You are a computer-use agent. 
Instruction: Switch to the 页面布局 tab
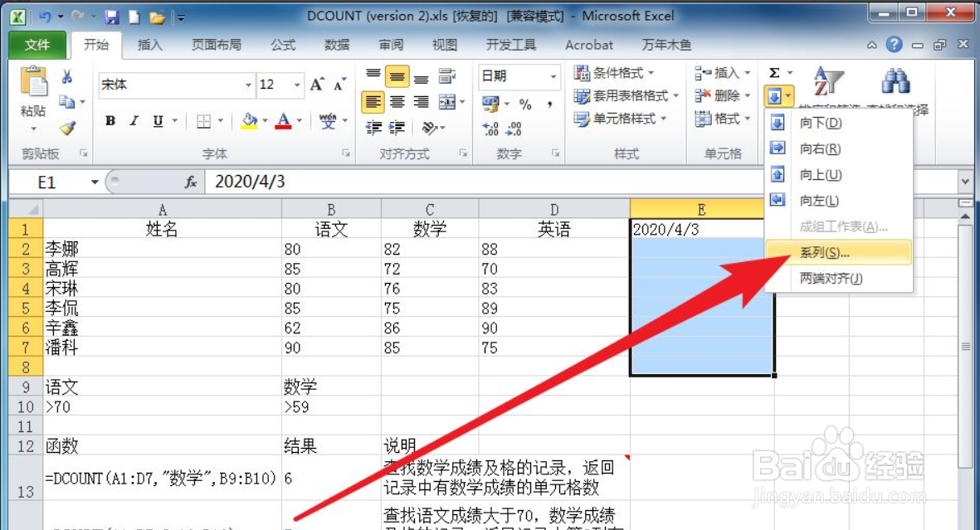217,45
